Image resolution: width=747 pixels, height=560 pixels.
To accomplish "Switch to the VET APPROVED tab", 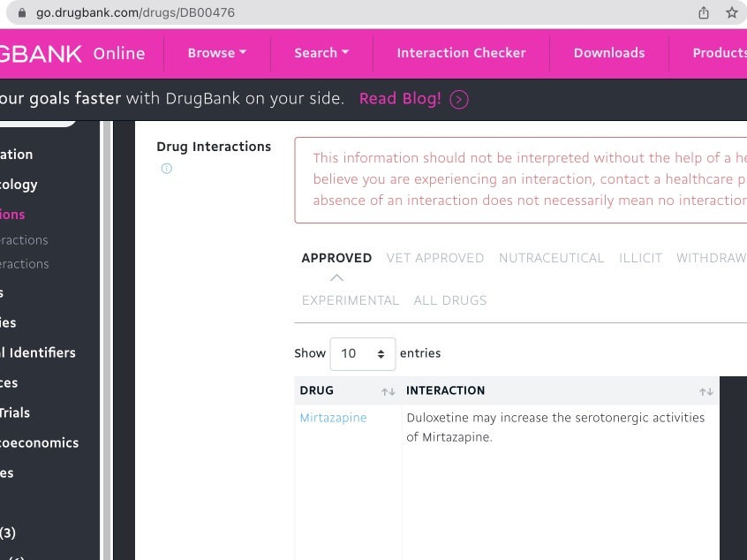I will (435, 258).
